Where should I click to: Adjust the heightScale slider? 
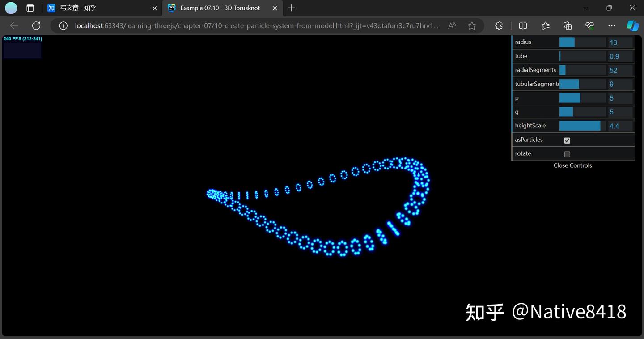click(581, 126)
